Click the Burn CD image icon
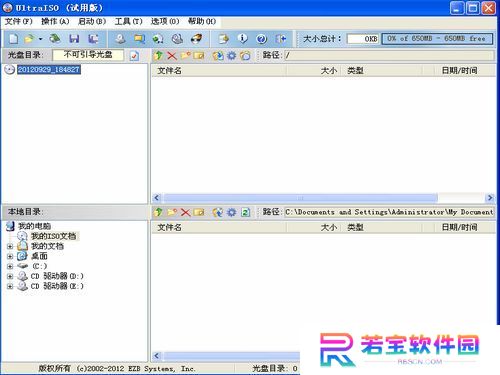500x375 pixels. point(196,39)
